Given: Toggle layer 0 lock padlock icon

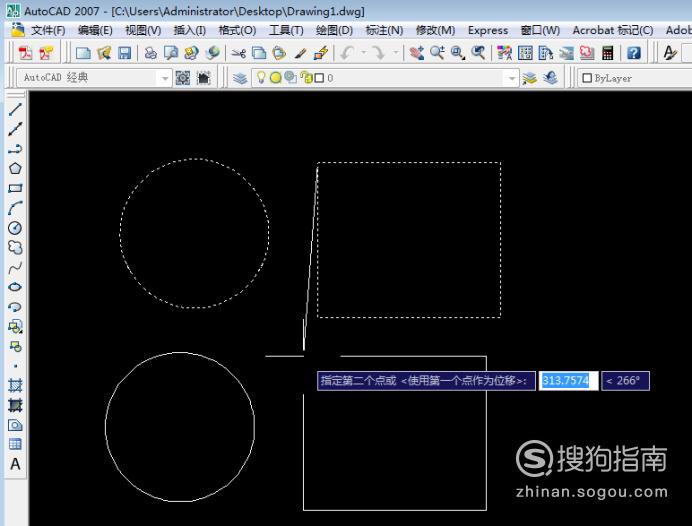Looking at the screenshot, I should click(306, 78).
